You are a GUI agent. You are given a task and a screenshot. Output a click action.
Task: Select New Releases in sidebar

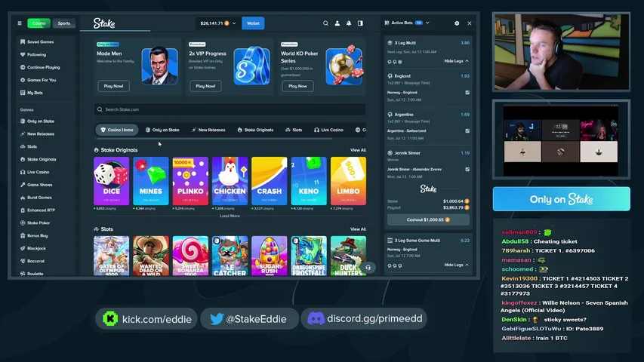click(37, 133)
